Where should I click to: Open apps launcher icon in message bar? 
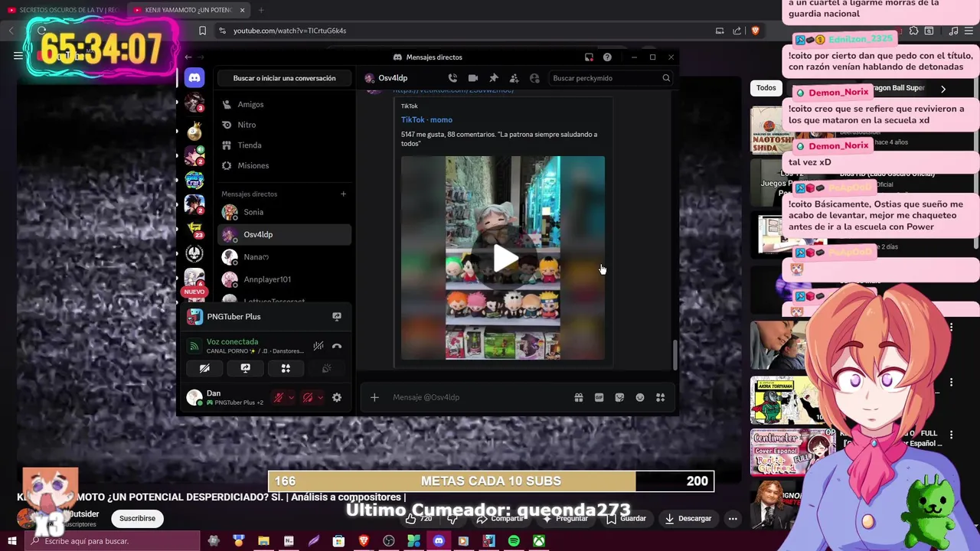point(660,397)
